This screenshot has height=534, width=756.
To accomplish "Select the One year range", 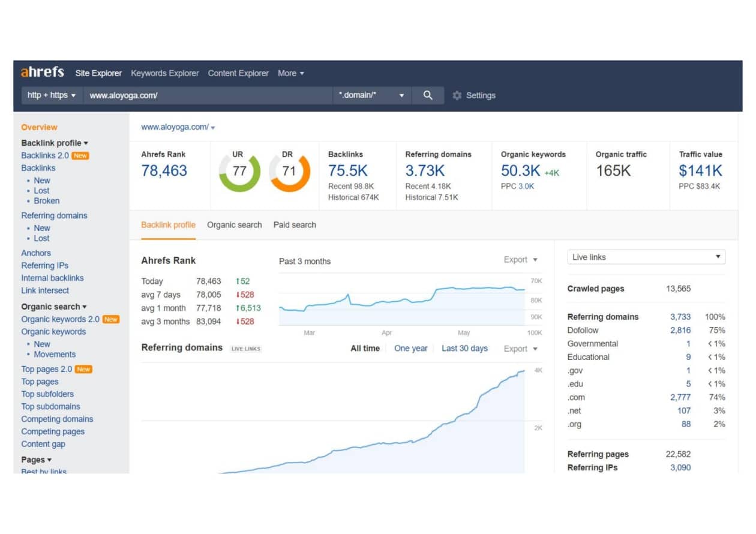I will tap(411, 349).
